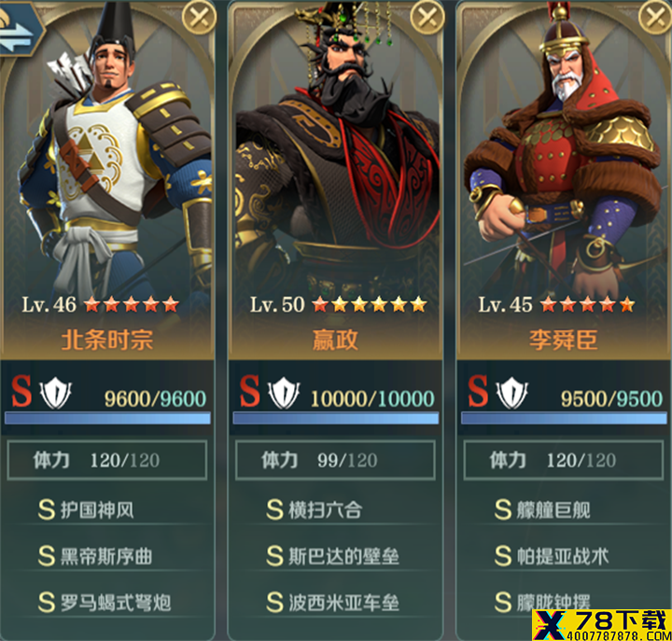Select the 波西米亚车垒 skill
This screenshot has width=672, height=641.
(x=332, y=603)
